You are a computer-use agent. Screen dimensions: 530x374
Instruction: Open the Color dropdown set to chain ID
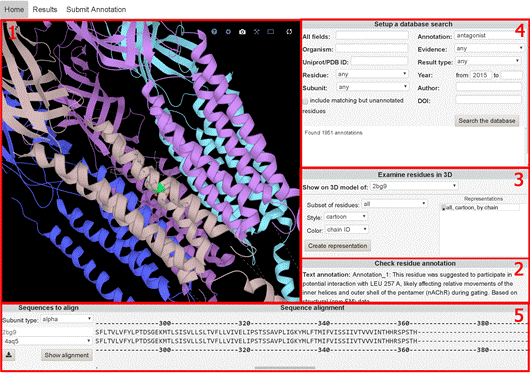pyautogui.click(x=347, y=230)
